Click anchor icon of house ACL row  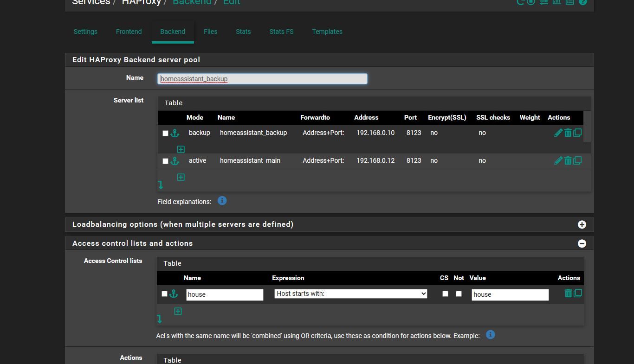[x=174, y=294]
